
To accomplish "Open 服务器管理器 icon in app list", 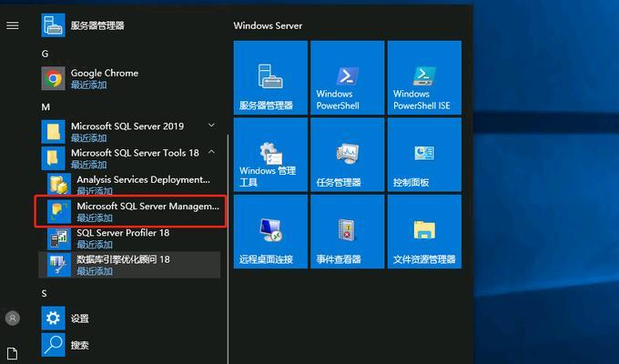I will (x=54, y=25).
